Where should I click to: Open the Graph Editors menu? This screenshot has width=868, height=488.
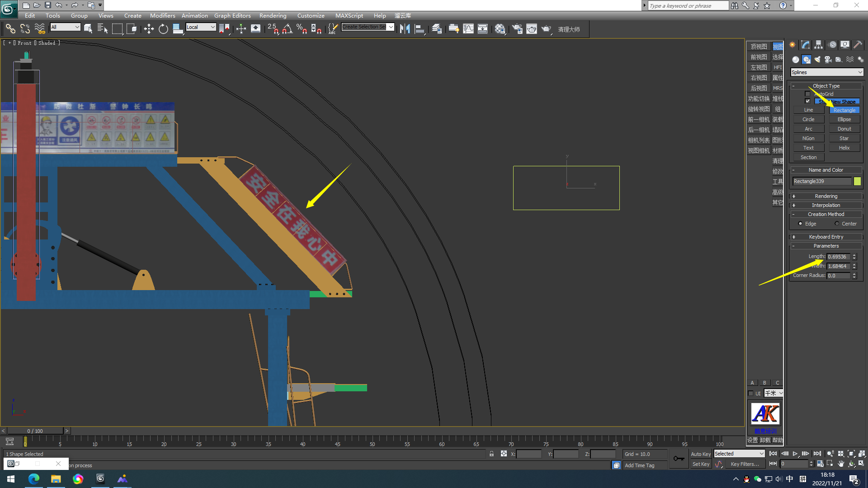232,15
